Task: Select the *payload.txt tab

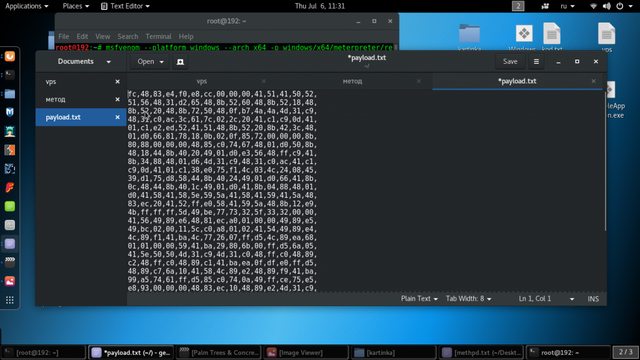Action: pyautogui.click(x=517, y=81)
